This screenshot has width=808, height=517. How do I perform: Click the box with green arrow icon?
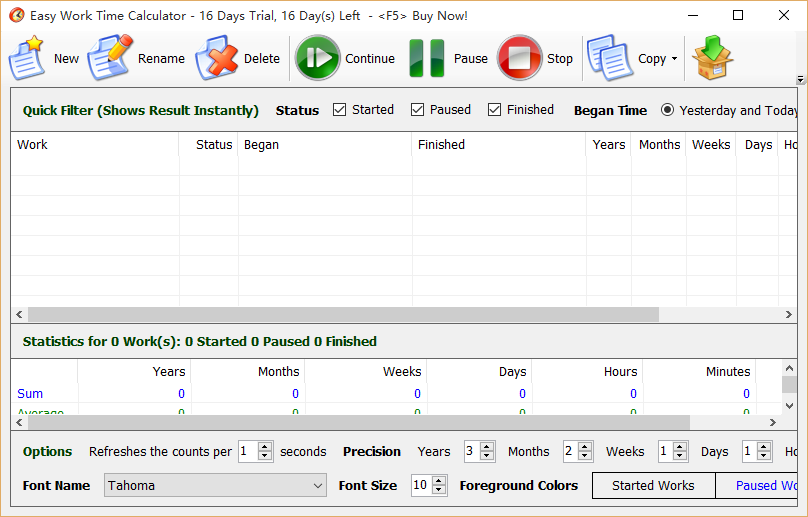coord(713,58)
